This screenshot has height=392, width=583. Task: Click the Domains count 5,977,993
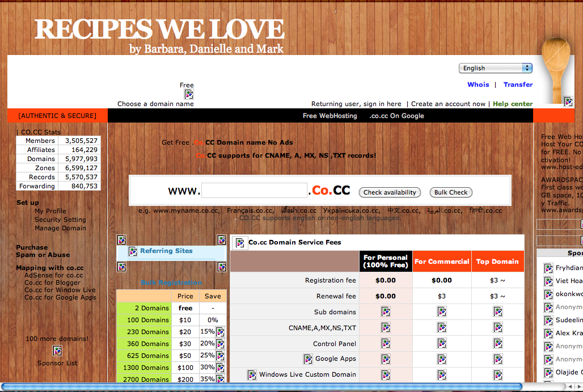tap(82, 159)
